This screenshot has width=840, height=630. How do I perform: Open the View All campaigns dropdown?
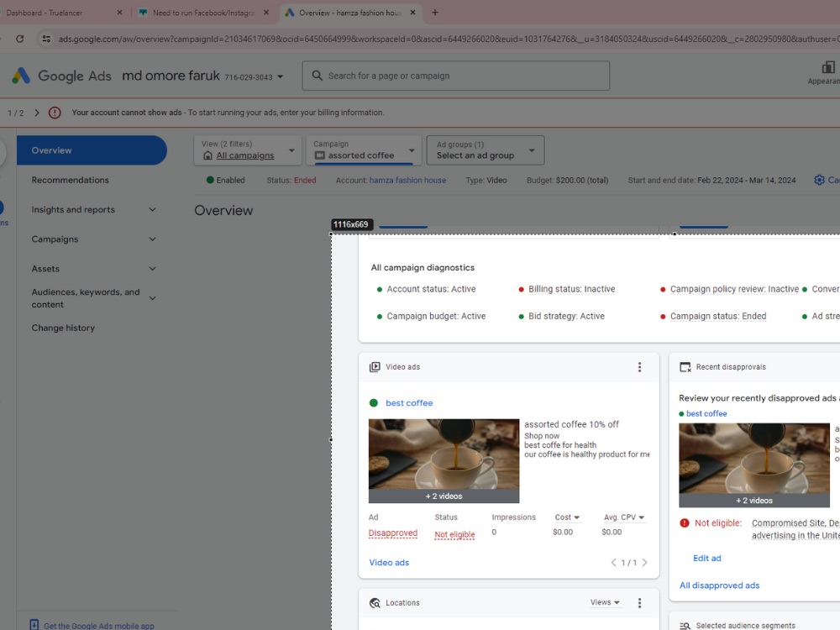247,150
